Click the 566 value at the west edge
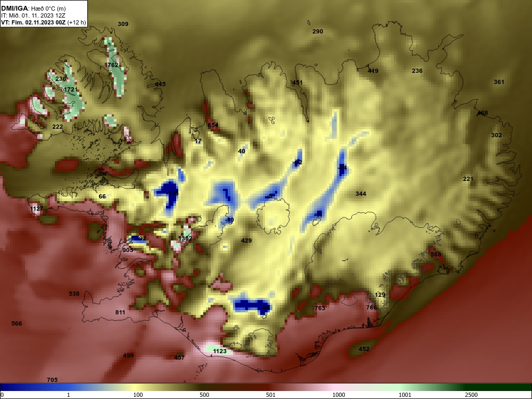Viewport: 532px width, 399px height. pyautogui.click(x=16, y=323)
